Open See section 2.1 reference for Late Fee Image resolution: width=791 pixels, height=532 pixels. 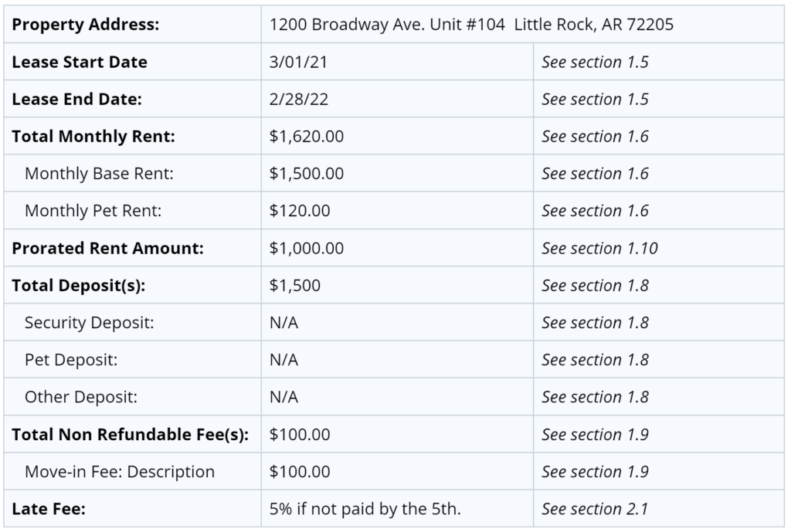[595, 509]
